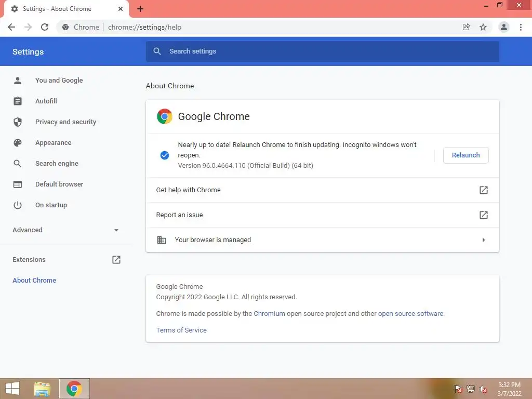Image resolution: width=532 pixels, height=399 pixels.
Task: Click the muted volume tray icon
Action: 483,389
